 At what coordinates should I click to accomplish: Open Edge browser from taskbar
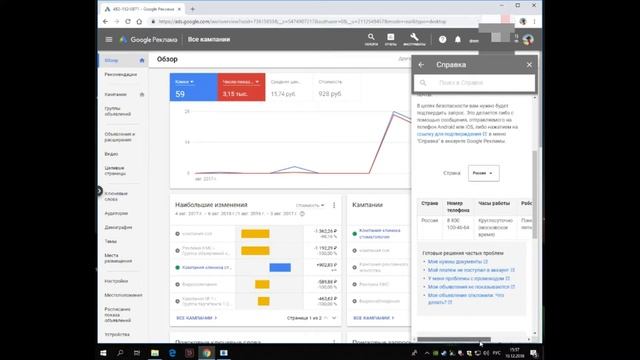coord(172,353)
